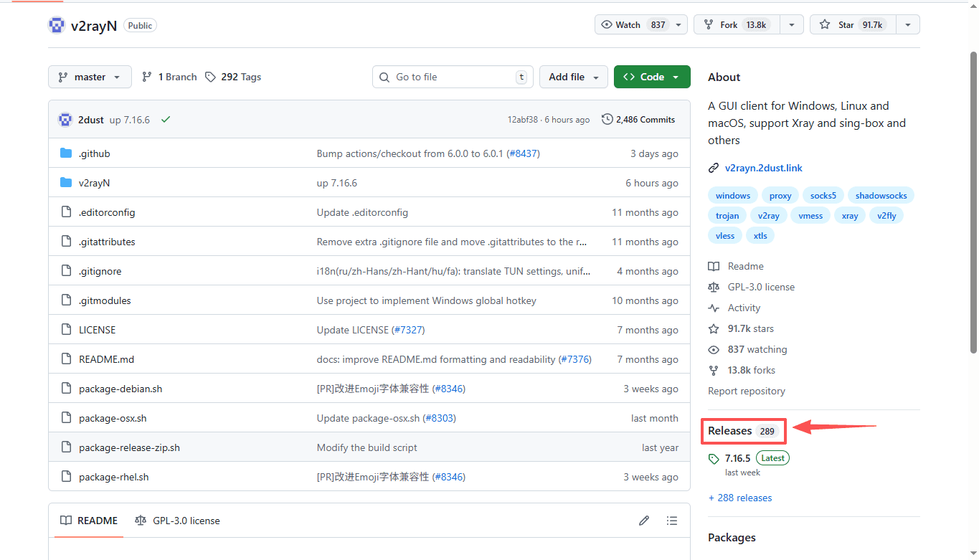Viewport: 979px width, 560px height.
Task: Open the .github folder
Action: click(94, 153)
